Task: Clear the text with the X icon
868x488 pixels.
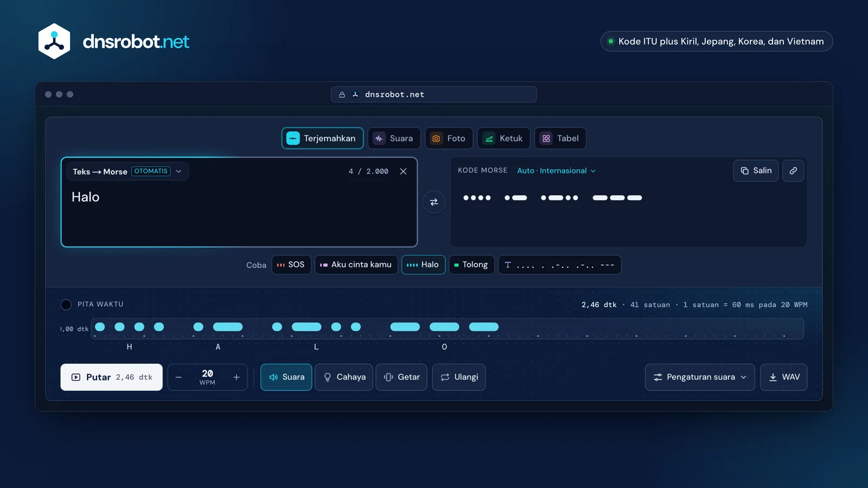Action: pos(403,171)
